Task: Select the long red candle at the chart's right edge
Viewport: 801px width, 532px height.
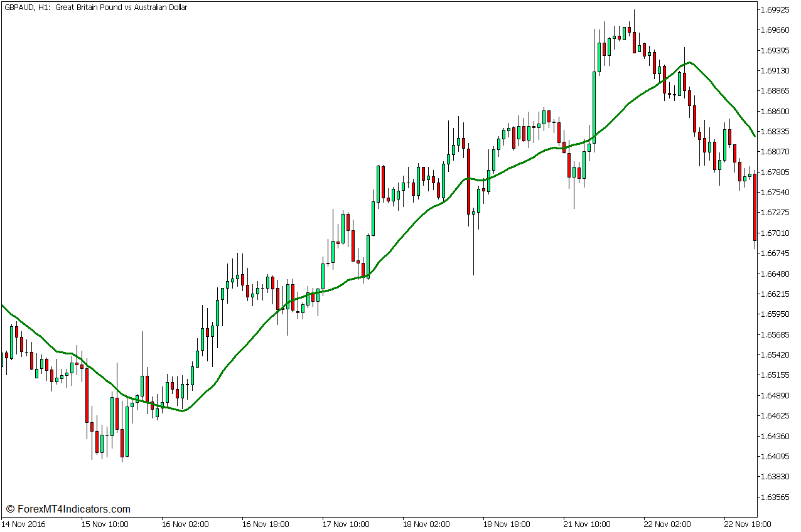Action: tap(755, 207)
